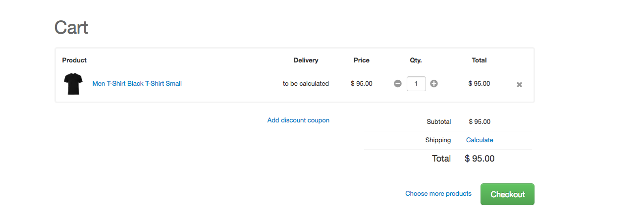
Task: Go to Choose more products
Action: [x=438, y=194]
